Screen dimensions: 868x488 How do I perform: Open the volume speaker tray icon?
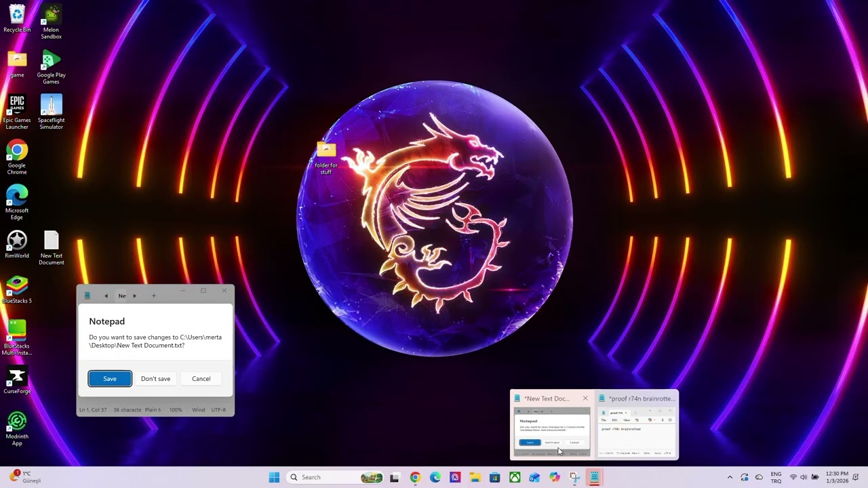point(804,477)
